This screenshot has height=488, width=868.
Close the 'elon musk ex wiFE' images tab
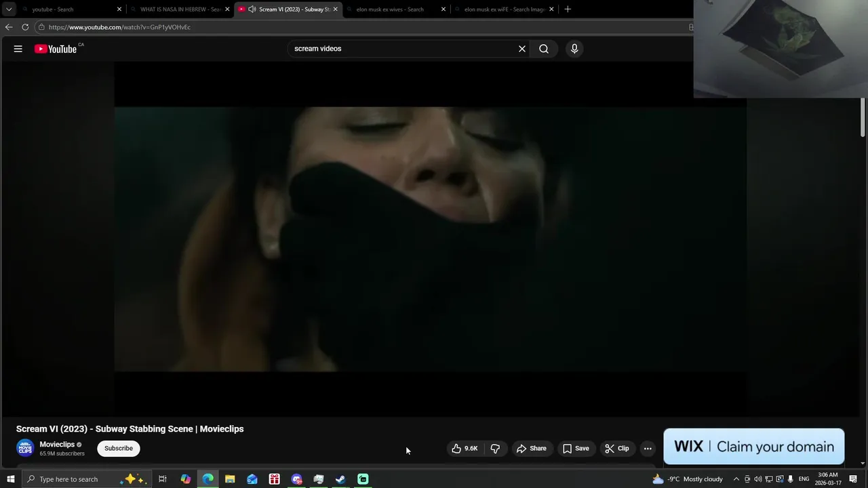[x=551, y=9]
